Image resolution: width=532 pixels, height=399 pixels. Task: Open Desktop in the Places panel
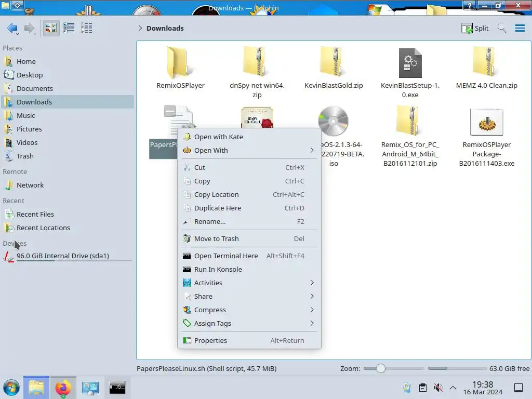pos(67,75)
